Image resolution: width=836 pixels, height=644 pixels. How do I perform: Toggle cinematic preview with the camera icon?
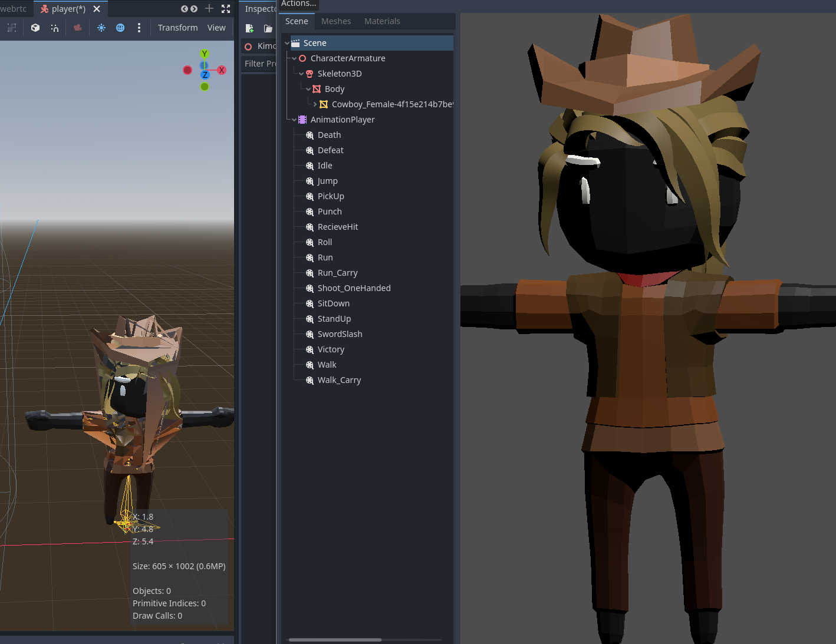coord(77,28)
